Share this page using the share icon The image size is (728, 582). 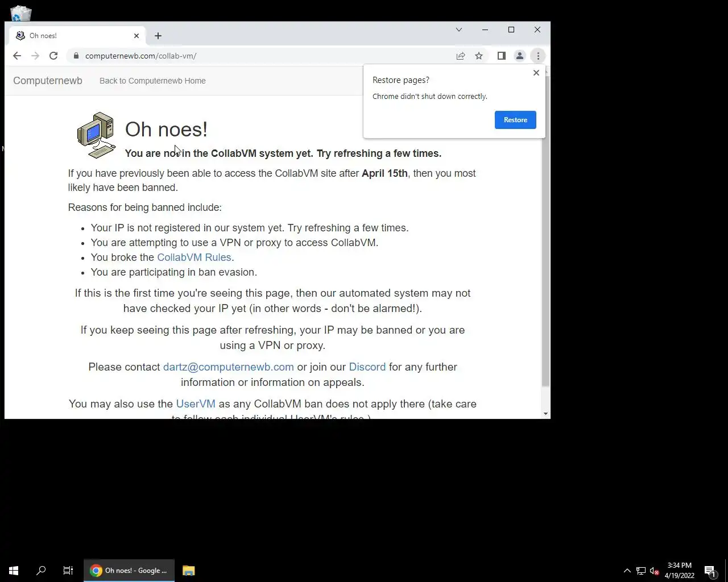pos(461,56)
